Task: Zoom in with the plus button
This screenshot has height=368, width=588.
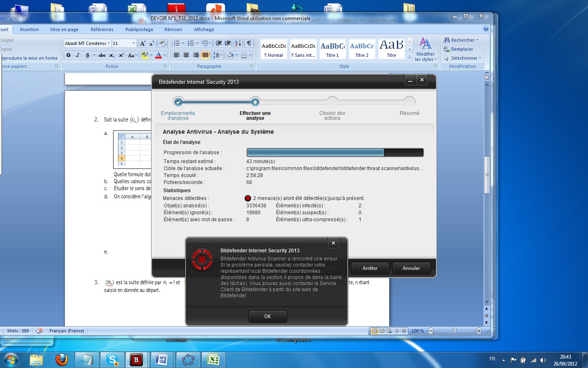Action: (479, 331)
